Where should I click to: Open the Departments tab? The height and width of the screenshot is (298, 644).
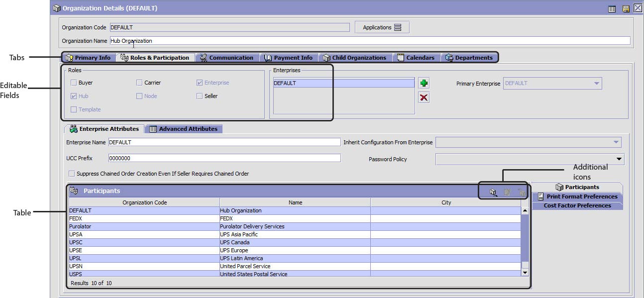pos(469,58)
